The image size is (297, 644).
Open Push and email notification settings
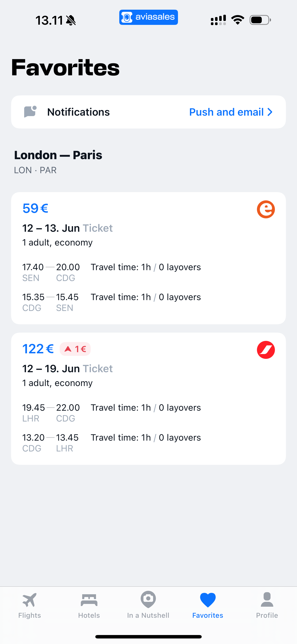(x=231, y=112)
